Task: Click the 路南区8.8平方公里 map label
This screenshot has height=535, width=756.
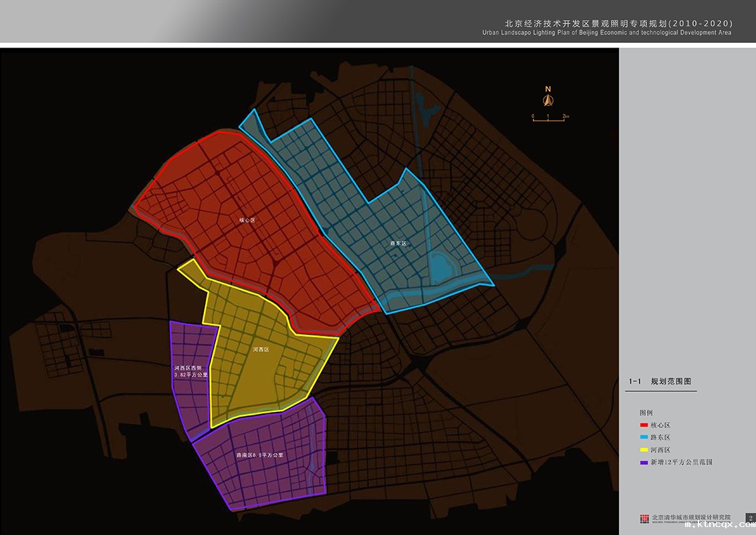Action: [260, 455]
